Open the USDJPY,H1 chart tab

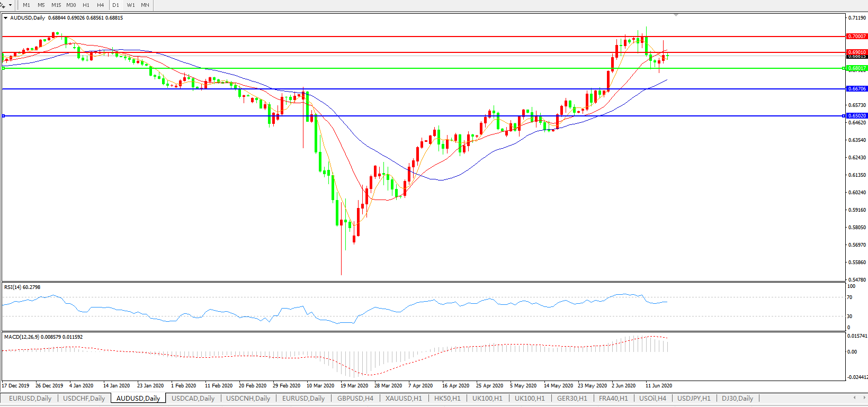(x=694, y=399)
